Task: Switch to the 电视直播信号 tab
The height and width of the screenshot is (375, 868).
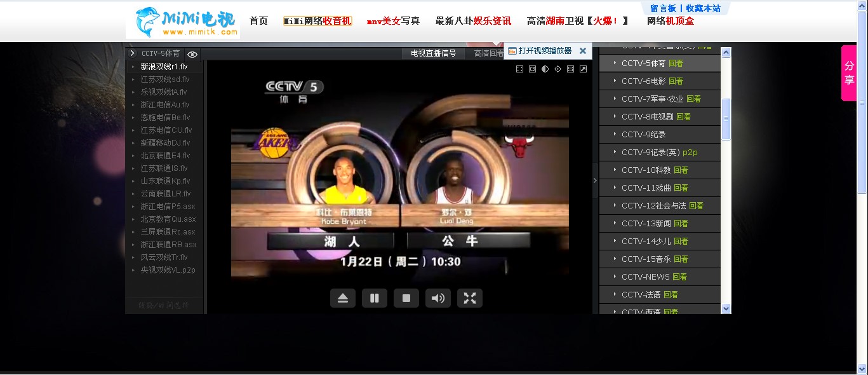Action: point(433,53)
